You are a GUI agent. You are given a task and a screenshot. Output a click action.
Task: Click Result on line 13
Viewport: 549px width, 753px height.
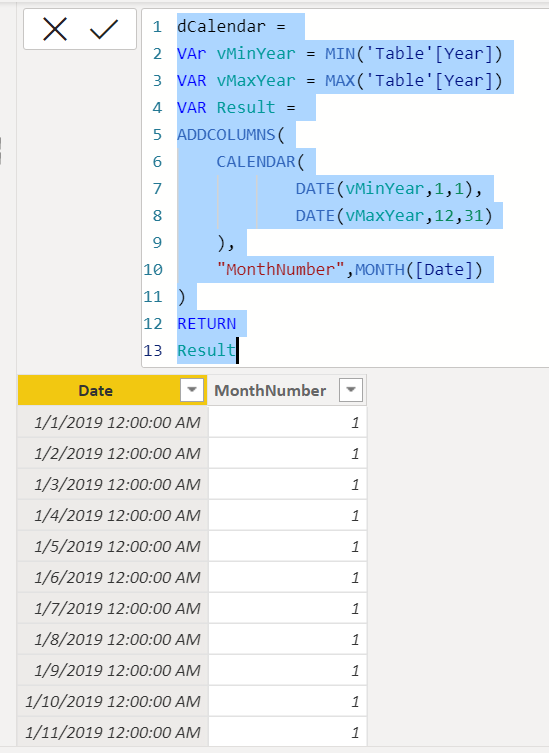coord(207,350)
